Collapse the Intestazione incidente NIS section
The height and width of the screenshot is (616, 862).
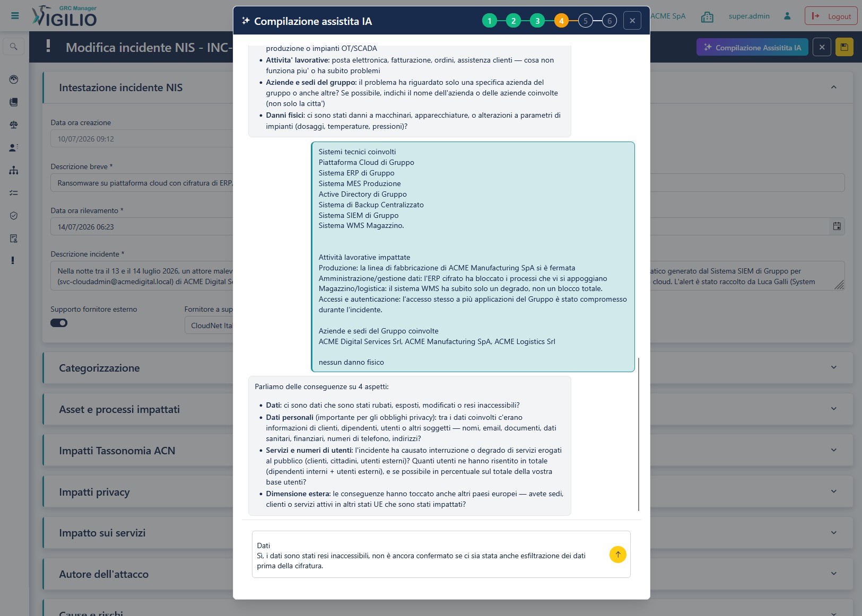(x=833, y=87)
